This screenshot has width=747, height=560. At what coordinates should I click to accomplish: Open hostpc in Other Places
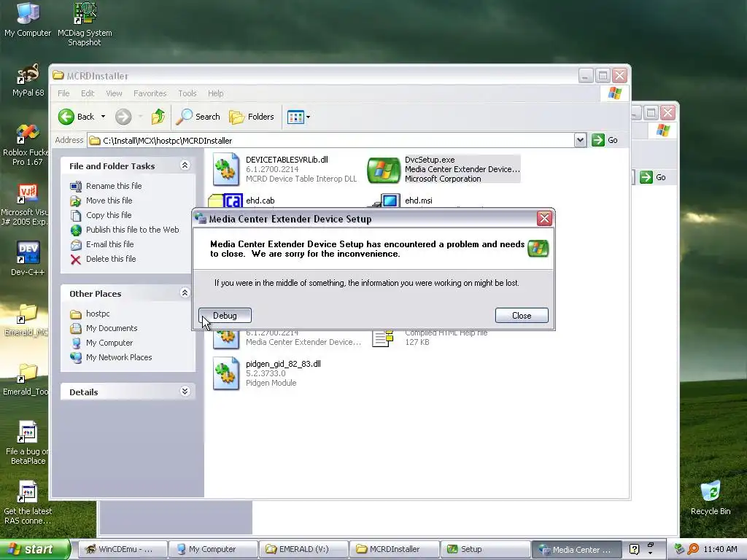(x=98, y=314)
